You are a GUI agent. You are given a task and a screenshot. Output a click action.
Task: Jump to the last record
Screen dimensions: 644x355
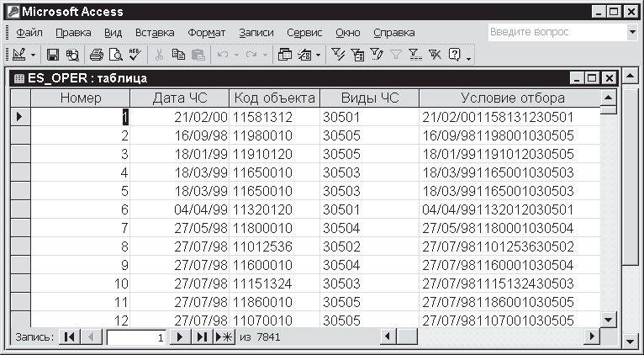click(x=202, y=336)
